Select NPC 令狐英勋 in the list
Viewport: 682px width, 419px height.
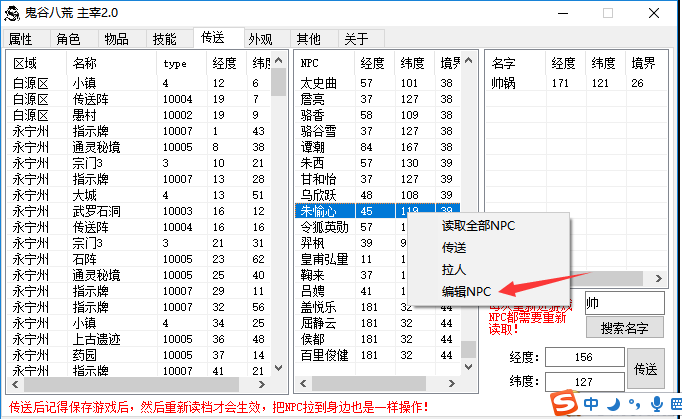(351, 228)
